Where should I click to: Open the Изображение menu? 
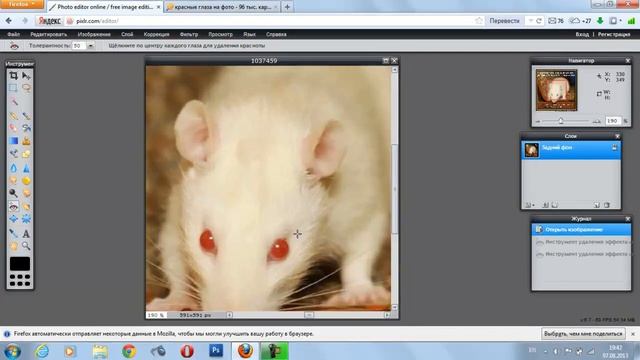click(x=94, y=34)
